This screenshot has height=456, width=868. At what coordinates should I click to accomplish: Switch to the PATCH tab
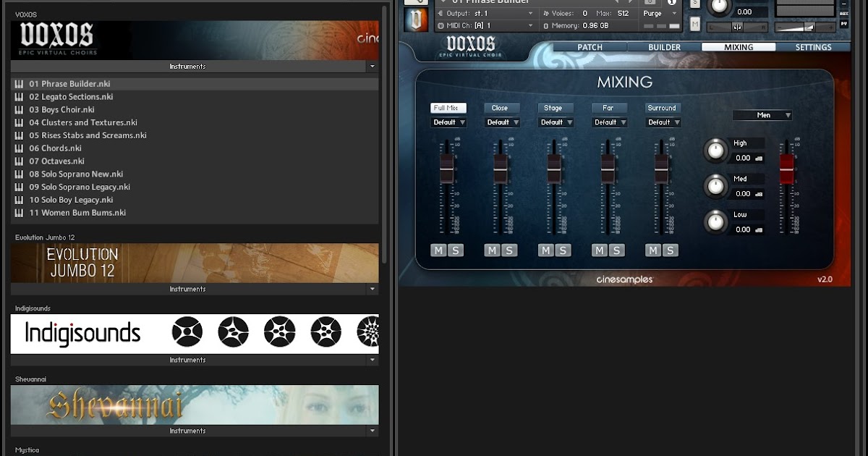point(590,47)
